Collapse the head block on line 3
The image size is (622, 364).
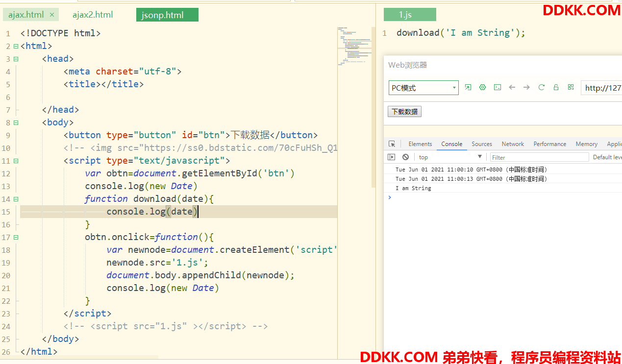(16, 59)
